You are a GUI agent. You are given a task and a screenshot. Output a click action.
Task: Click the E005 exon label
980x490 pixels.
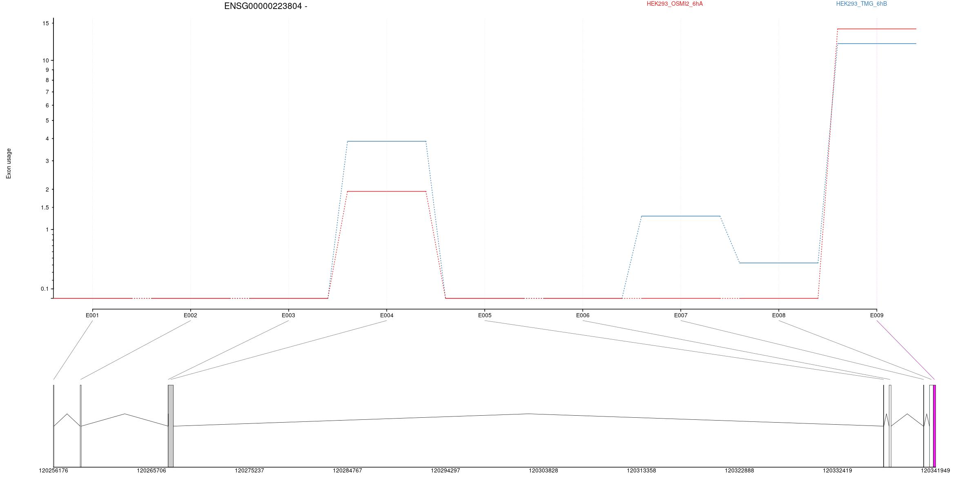[485, 315]
